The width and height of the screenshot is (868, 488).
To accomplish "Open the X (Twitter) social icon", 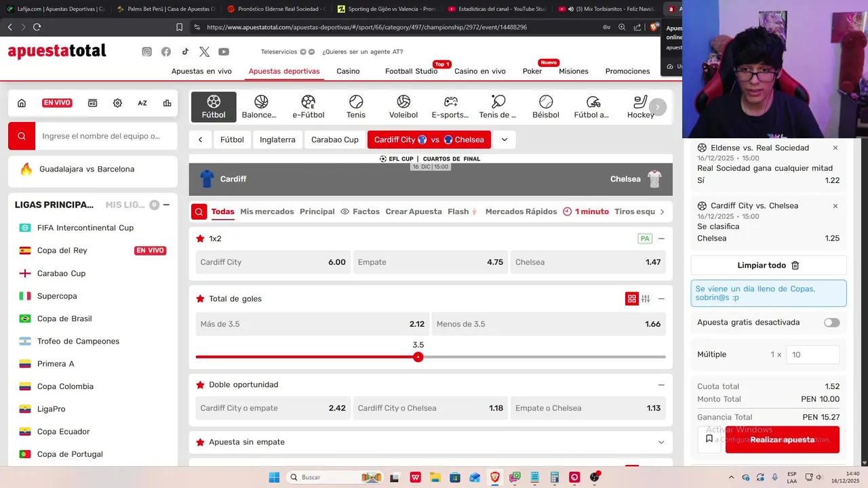I will click(204, 52).
